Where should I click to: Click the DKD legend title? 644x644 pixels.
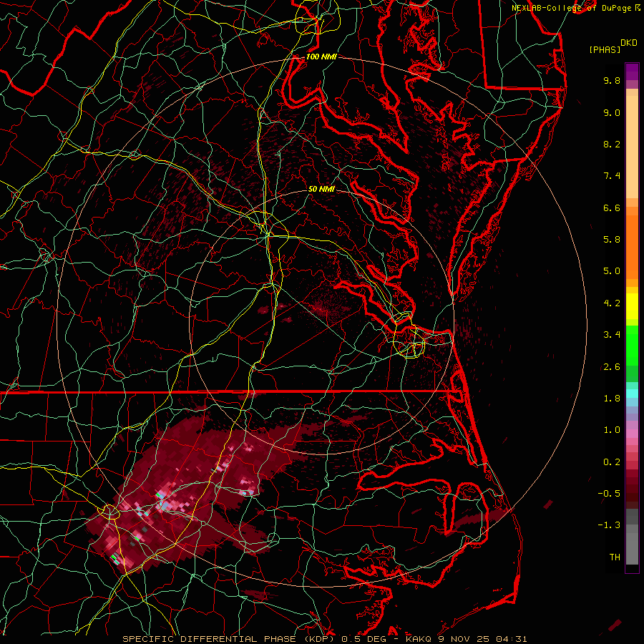tap(628, 43)
